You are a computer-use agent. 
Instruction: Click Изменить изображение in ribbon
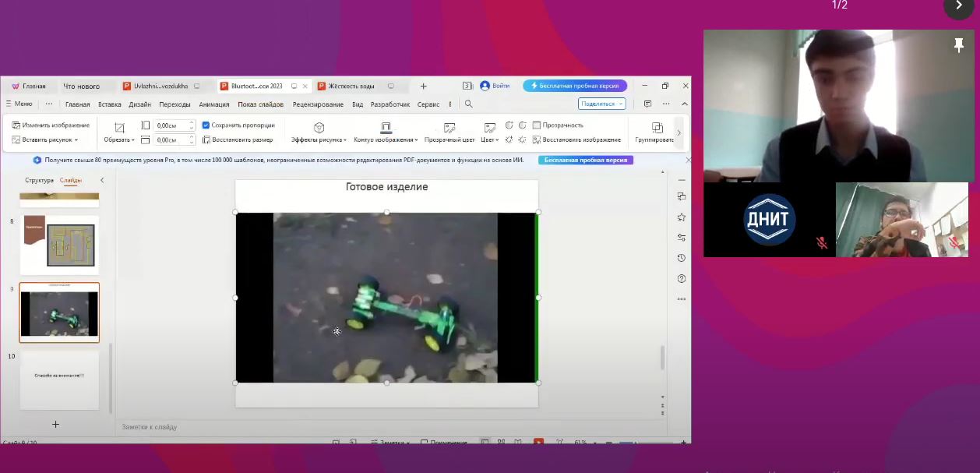(51, 125)
